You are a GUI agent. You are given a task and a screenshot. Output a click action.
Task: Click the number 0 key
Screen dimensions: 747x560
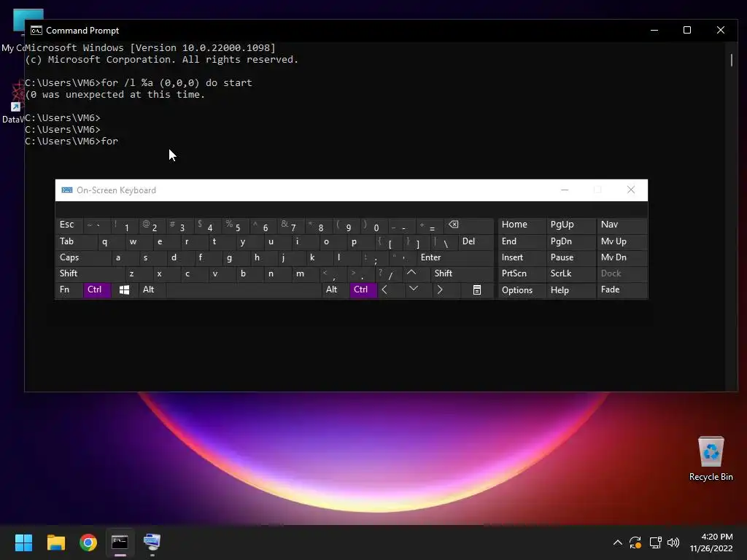[374, 225]
